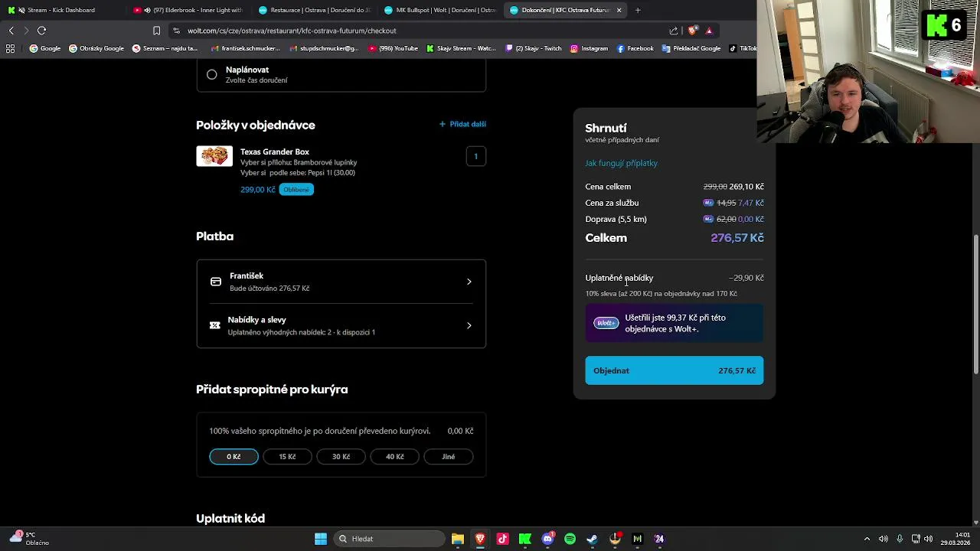Change quantity of Texas Grander Box
Image resolution: width=980 pixels, height=551 pixels.
coord(475,156)
